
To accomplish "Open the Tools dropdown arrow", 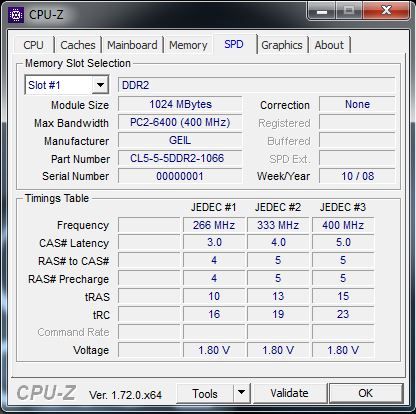I will [x=242, y=393].
